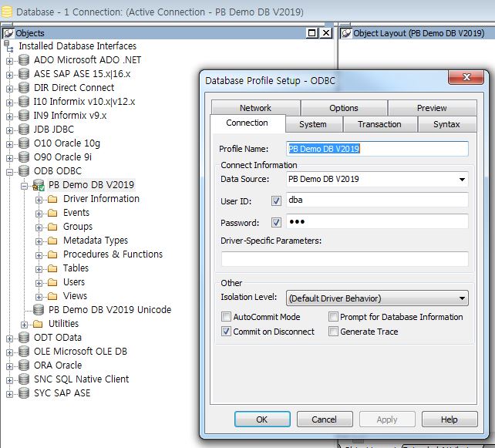Expand the Tables folder node

point(39,269)
